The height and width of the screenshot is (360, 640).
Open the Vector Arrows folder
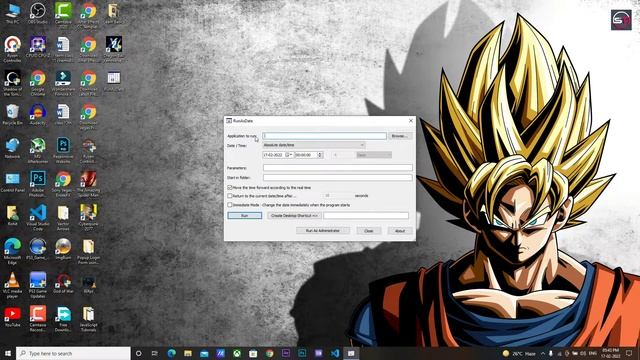63,218
